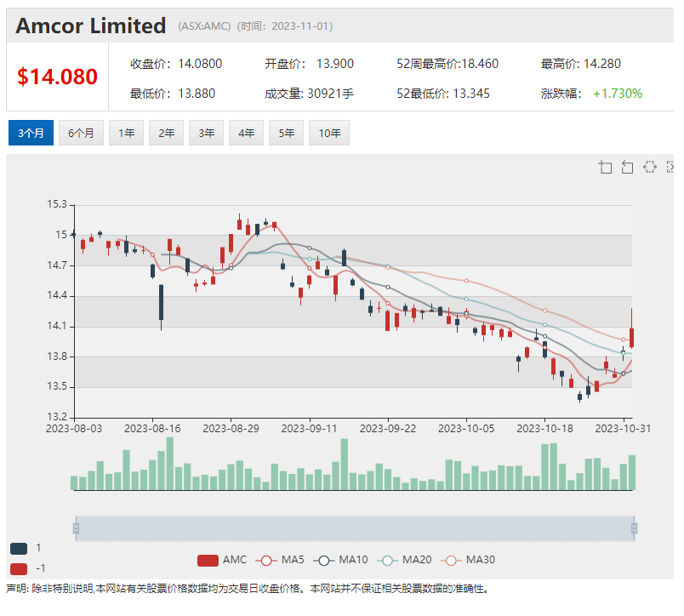This screenshot has width=684, height=616.
Task: Click the right handle of the range slider
Action: (x=634, y=528)
